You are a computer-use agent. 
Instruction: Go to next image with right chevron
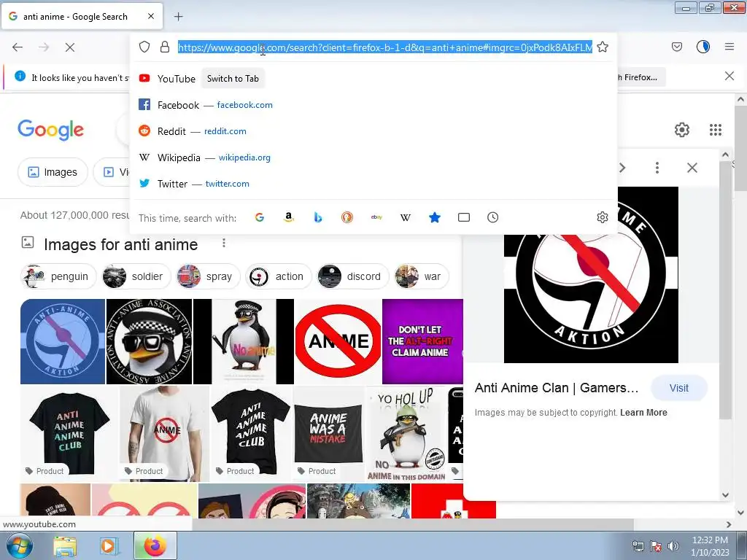[x=622, y=168]
